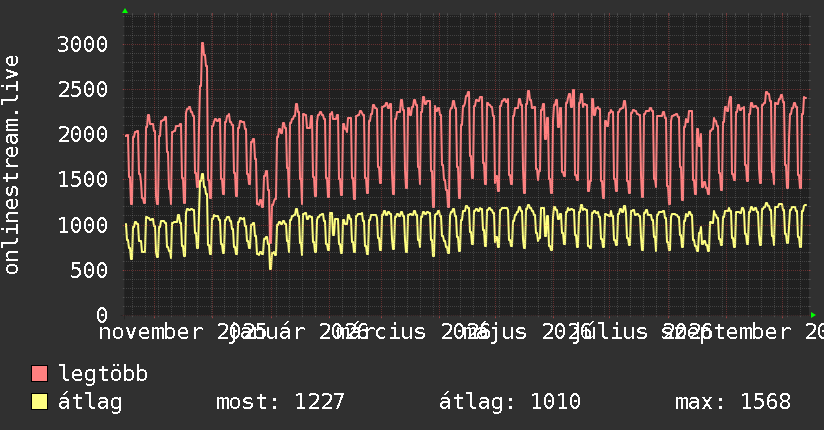824x430 pixels.
Task: Click the max: 1568 statistic
Action: (733, 402)
